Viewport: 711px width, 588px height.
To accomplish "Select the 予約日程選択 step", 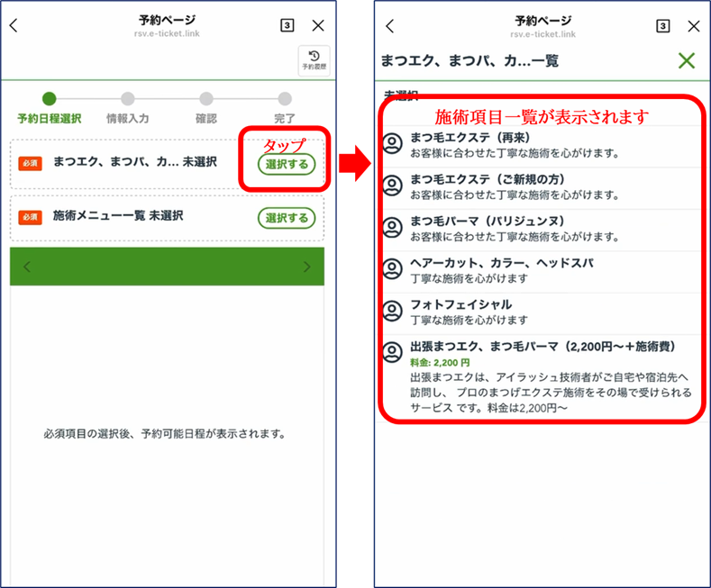I will (x=49, y=99).
